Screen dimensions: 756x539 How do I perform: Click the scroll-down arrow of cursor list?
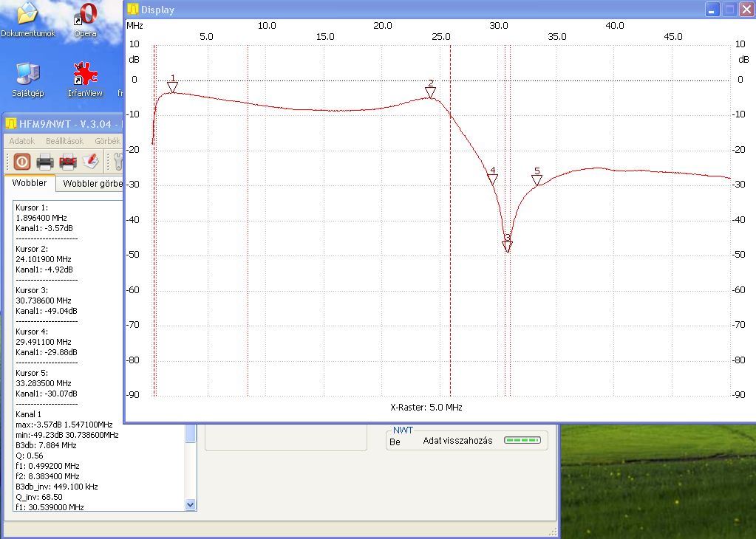(190, 504)
